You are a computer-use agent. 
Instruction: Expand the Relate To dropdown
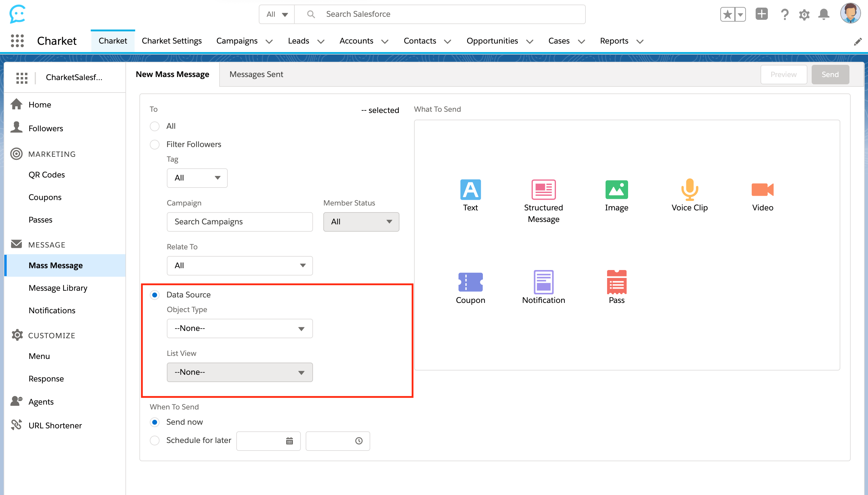(x=239, y=265)
